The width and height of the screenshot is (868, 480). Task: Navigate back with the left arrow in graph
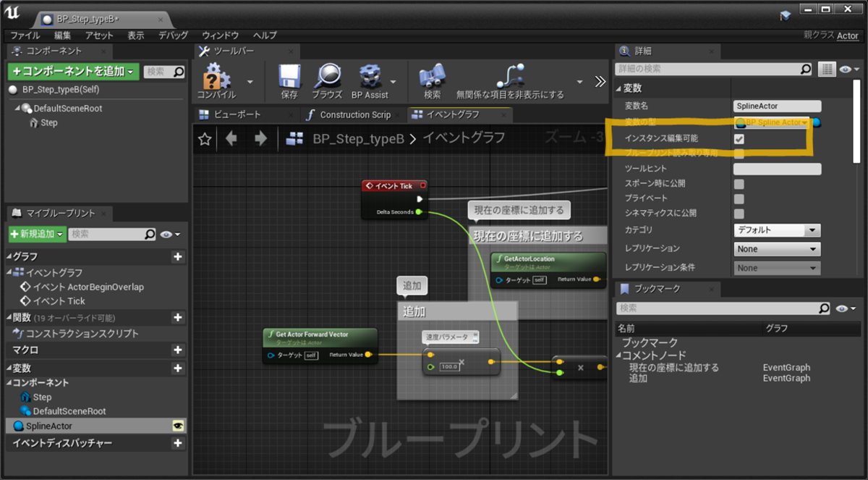click(231, 139)
